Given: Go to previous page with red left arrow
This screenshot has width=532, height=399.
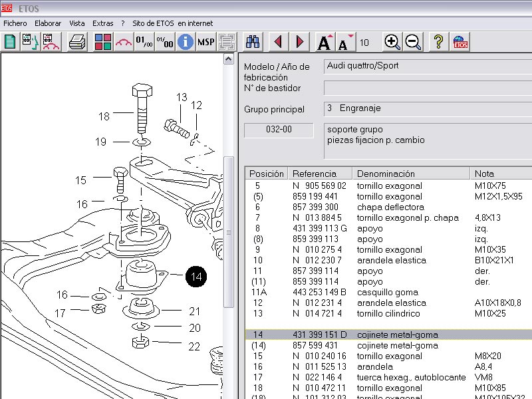Looking at the screenshot, I should pos(279,42).
